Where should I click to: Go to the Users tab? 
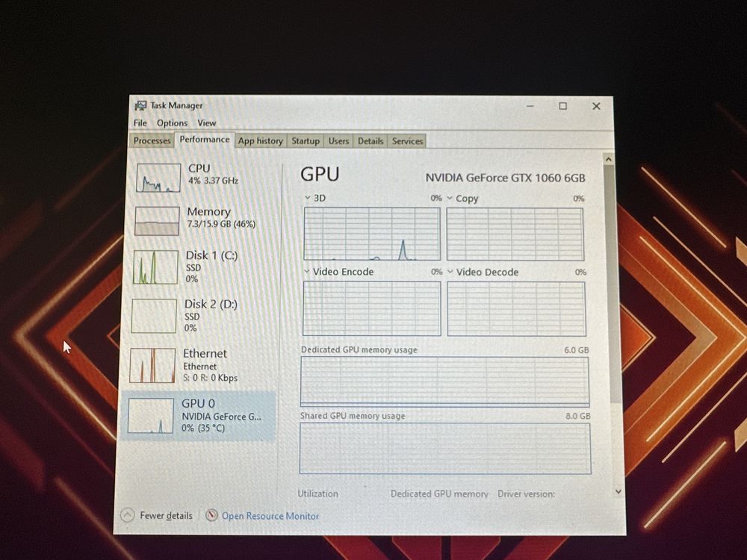click(x=338, y=141)
